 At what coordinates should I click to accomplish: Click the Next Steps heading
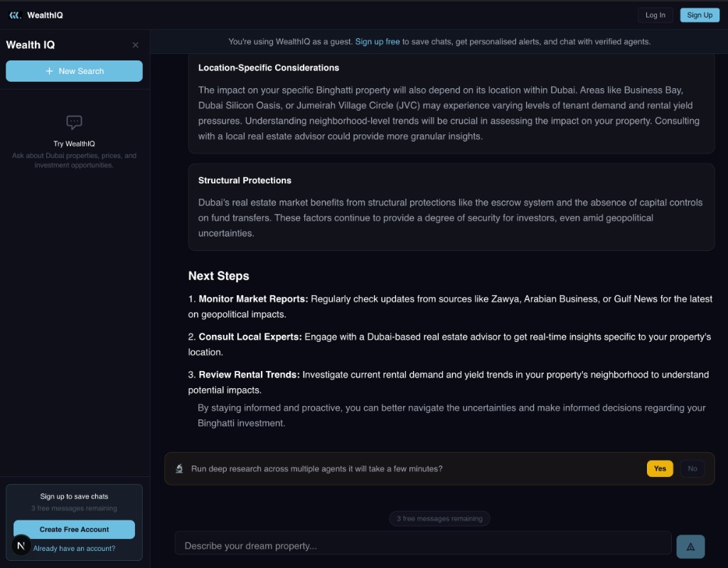click(218, 276)
